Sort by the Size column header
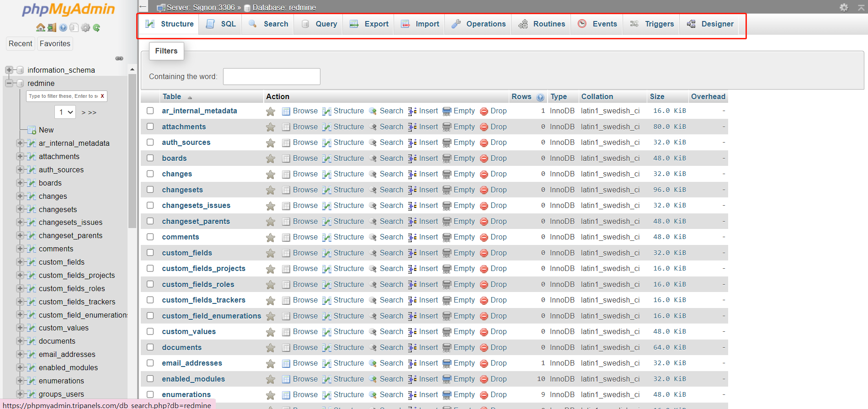The height and width of the screenshot is (409, 868). click(x=657, y=97)
